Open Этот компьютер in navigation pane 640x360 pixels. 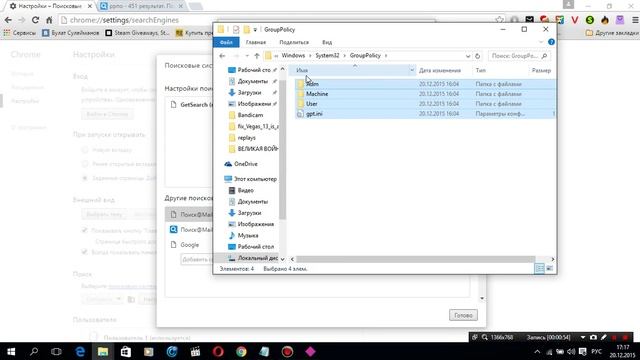click(x=250, y=179)
